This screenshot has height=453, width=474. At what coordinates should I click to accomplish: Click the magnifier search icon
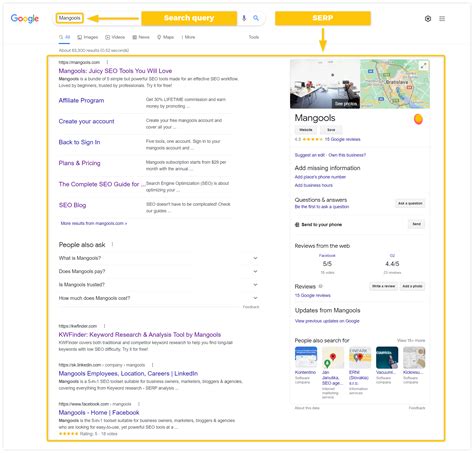point(256,18)
